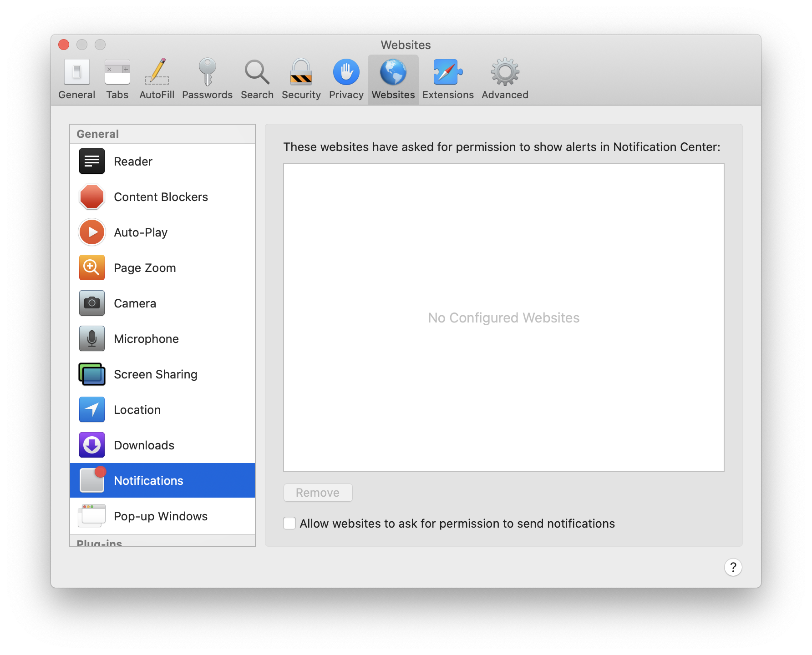The height and width of the screenshot is (655, 812).
Task: Click the Screen Sharing icon
Action: [92, 374]
